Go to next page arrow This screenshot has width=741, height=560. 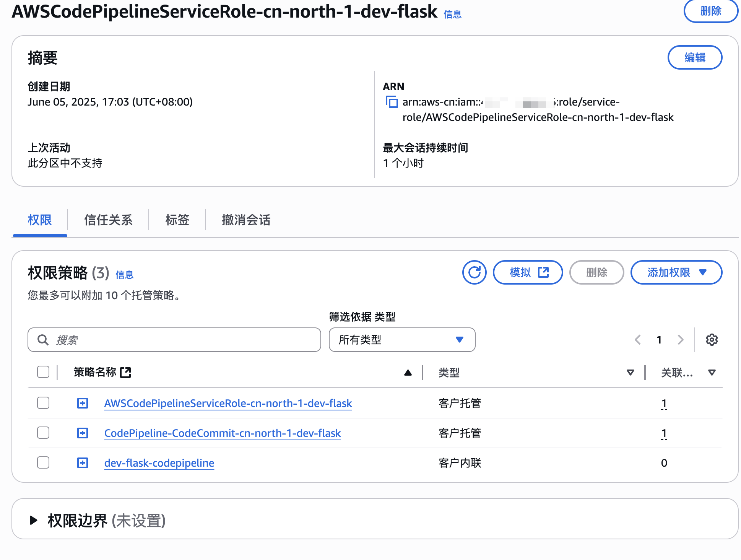680,340
